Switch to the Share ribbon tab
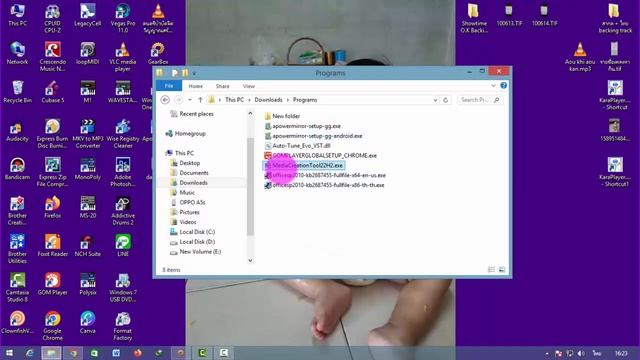 222,86
